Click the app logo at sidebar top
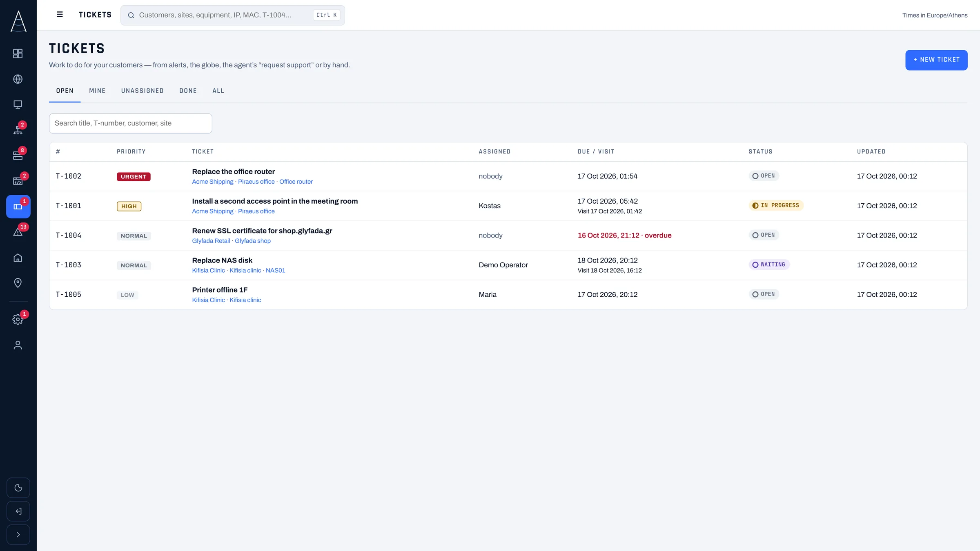980x551 pixels. [18, 21]
